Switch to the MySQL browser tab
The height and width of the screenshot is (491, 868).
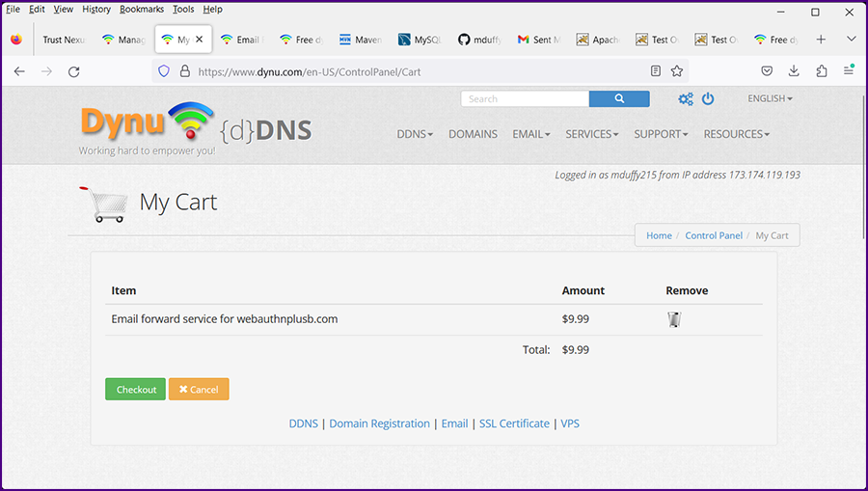420,40
